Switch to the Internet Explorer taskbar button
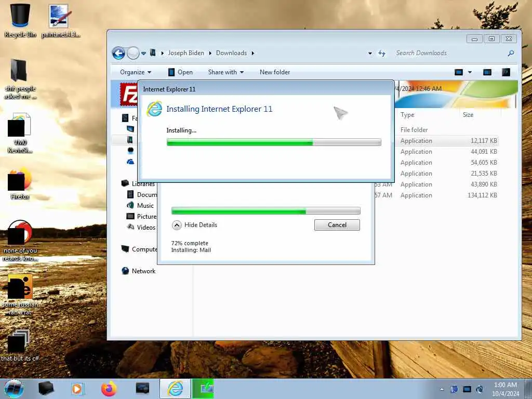The image size is (532, 399). (175, 389)
